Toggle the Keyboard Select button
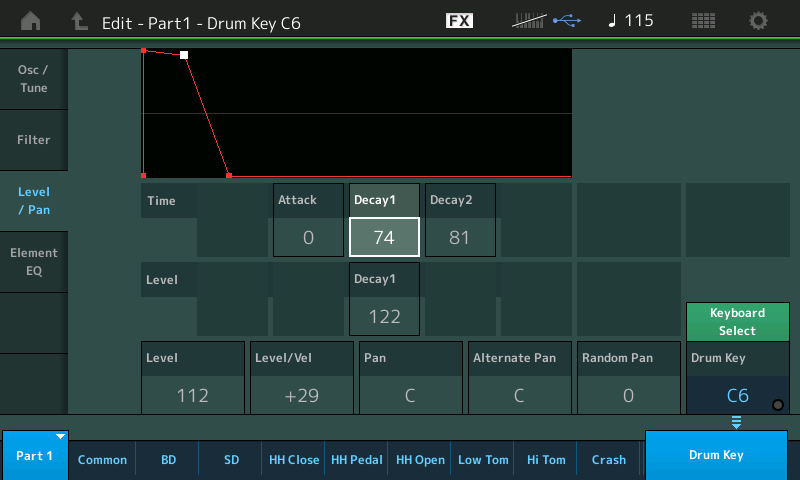 (x=737, y=322)
